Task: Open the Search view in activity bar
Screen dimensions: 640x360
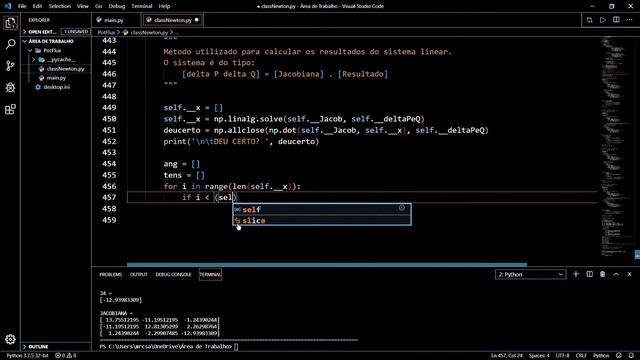Action: pyautogui.click(x=10, y=44)
